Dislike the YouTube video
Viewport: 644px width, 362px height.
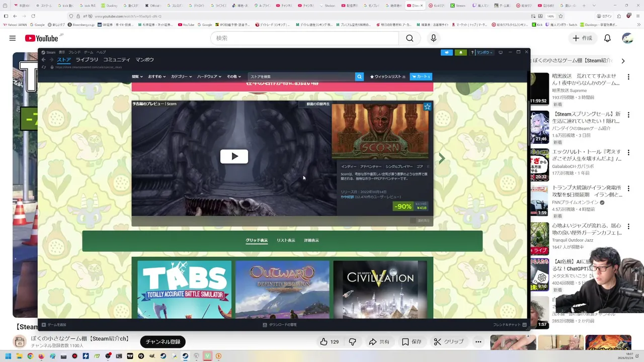coord(352,342)
